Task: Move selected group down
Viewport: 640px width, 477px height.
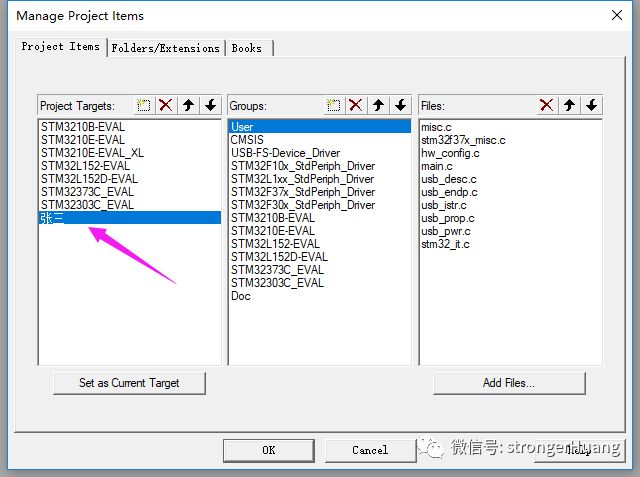Action: pos(401,105)
